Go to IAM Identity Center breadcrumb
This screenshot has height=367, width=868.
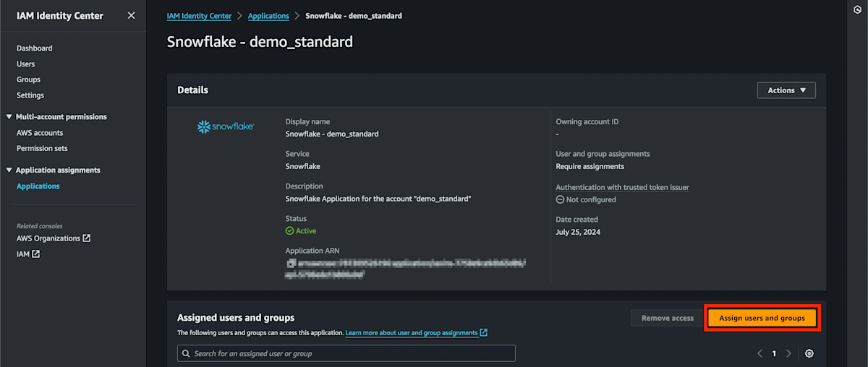pyautogui.click(x=198, y=16)
